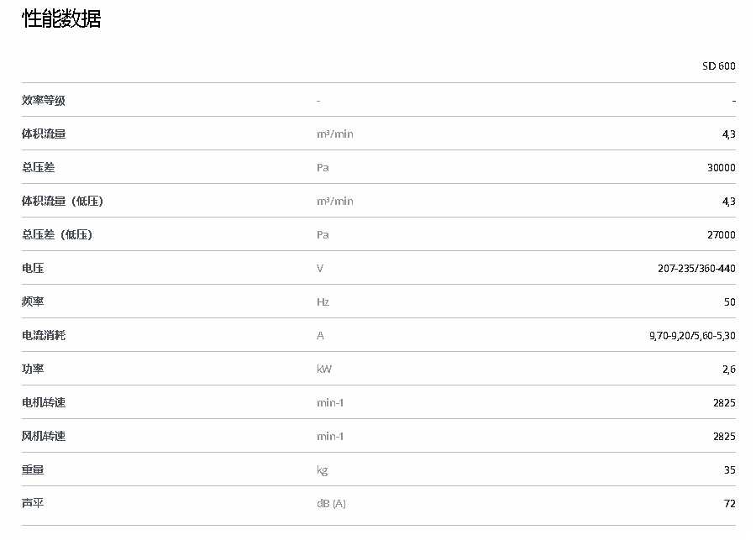Viewport: 756px width, 540px height.
Task: Select the 27000 low-pressure value
Action: point(721,235)
